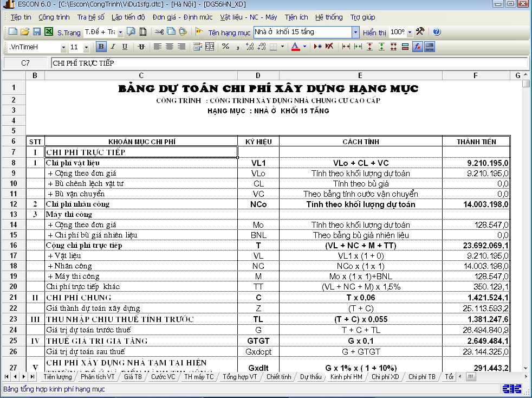Open print preview magnifier icon
Image resolution: width=532 pixels, height=398 pixels.
(131, 32)
